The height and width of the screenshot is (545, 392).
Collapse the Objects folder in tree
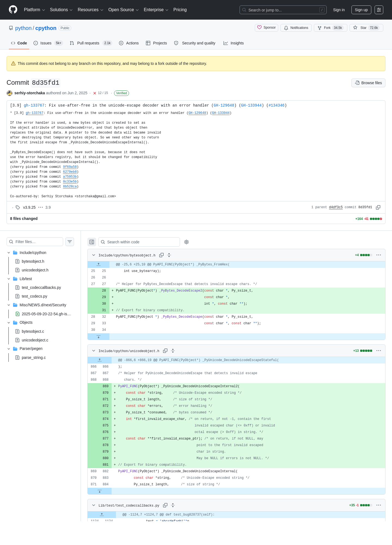9,322
